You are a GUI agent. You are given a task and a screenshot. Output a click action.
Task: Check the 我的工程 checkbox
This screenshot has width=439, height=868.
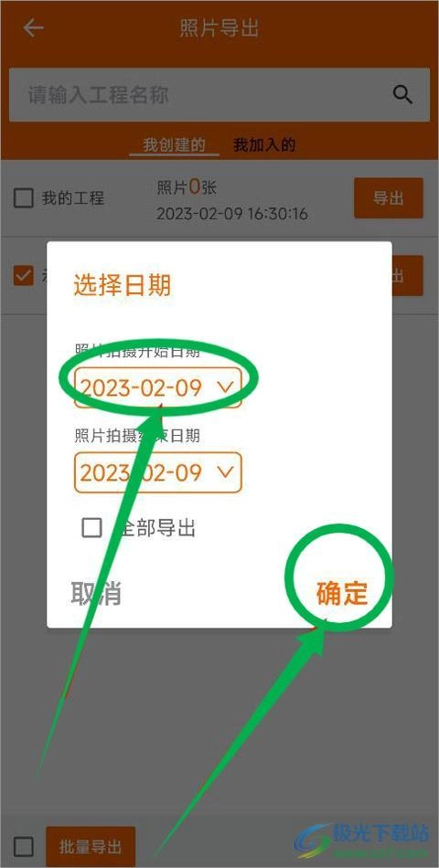coord(23,198)
